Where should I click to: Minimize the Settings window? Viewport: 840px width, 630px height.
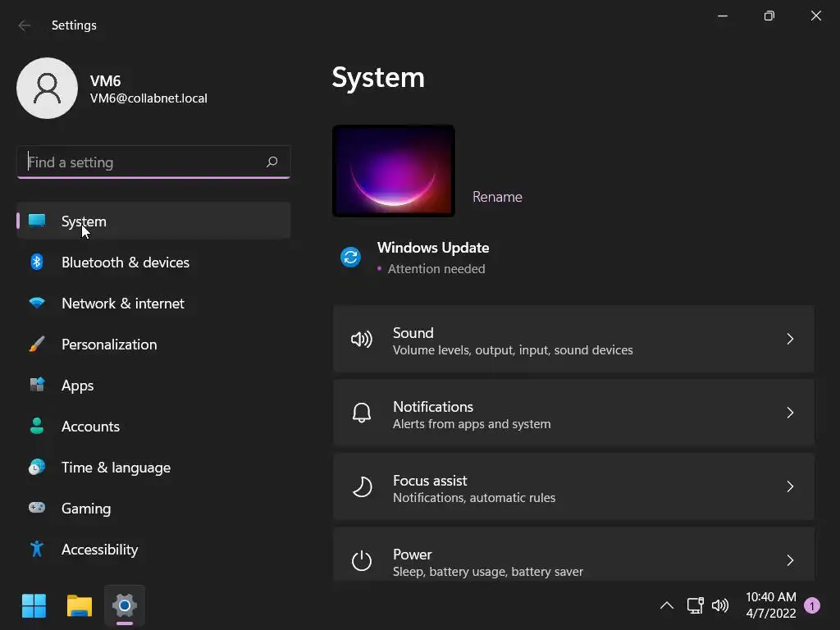click(x=723, y=16)
